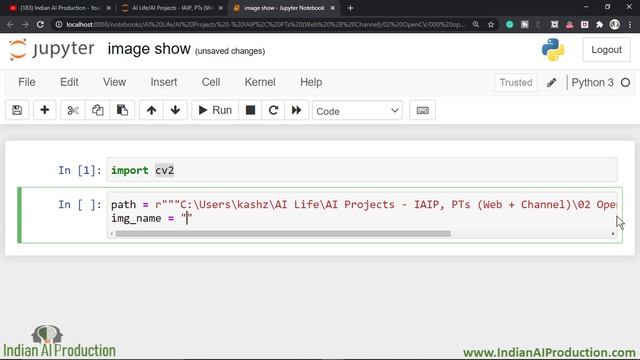Click the right scroll arrow in cell

[x=613, y=234]
